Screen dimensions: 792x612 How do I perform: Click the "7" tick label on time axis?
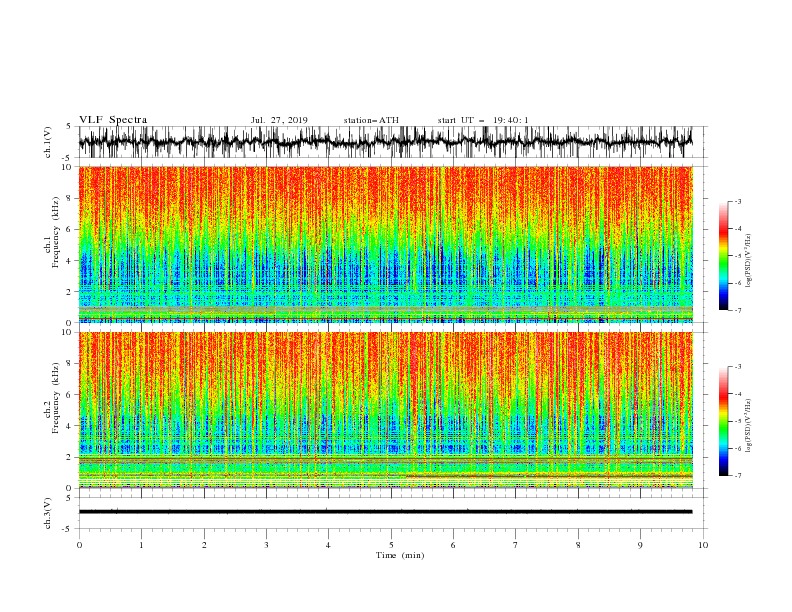(x=516, y=545)
